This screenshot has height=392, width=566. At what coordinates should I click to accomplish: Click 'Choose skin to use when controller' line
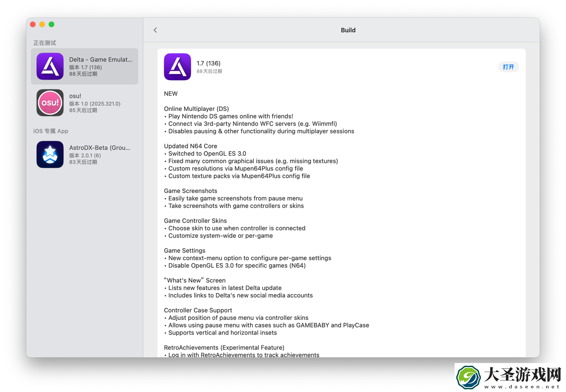pyautogui.click(x=235, y=228)
